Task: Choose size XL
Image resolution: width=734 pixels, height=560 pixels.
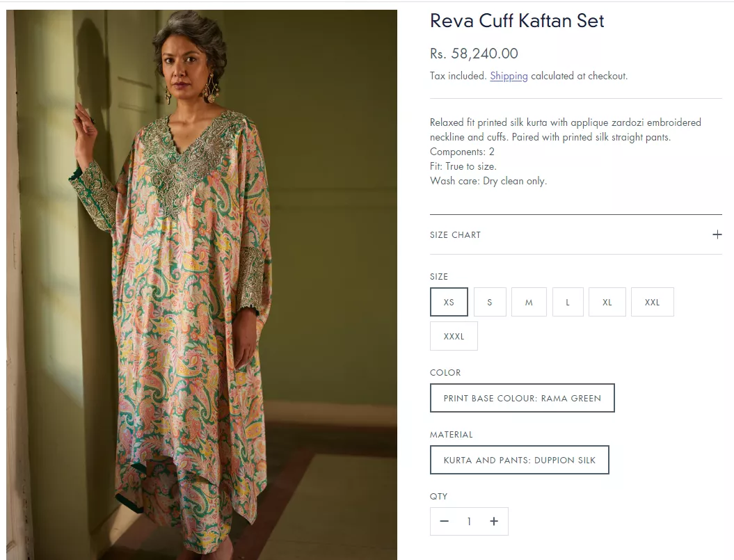Action: [607, 302]
